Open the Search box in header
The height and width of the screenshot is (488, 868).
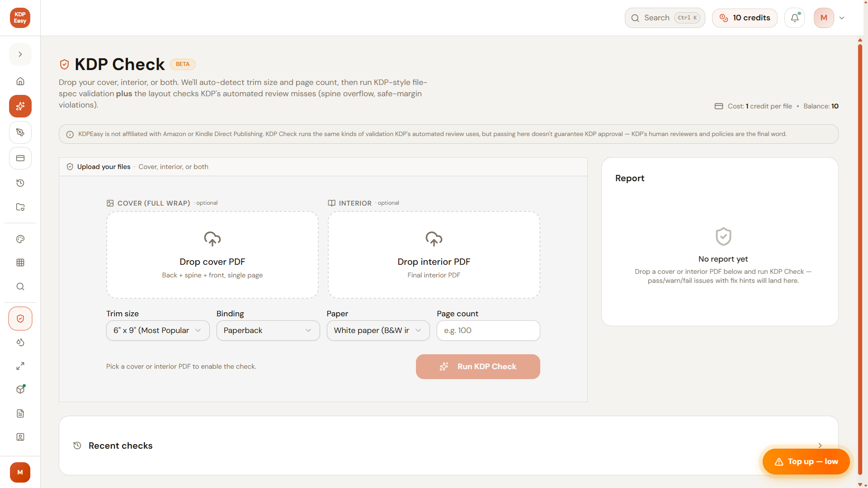[665, 18]
